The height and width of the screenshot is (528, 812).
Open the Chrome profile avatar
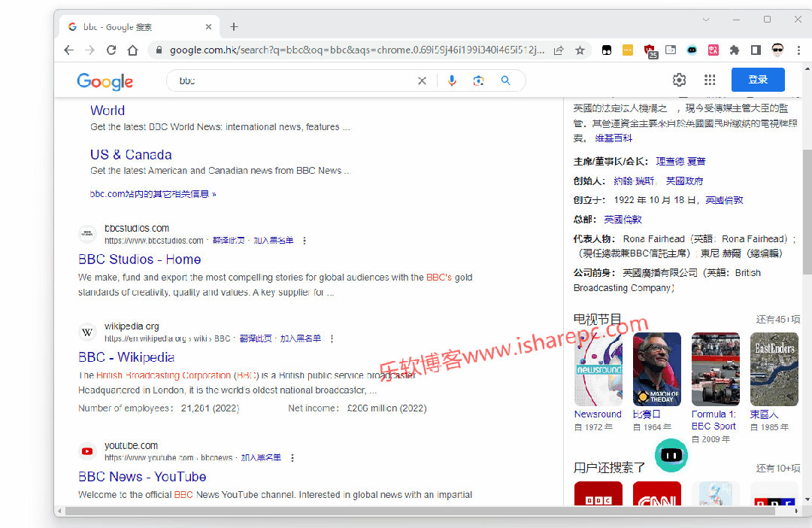[777, 50]
